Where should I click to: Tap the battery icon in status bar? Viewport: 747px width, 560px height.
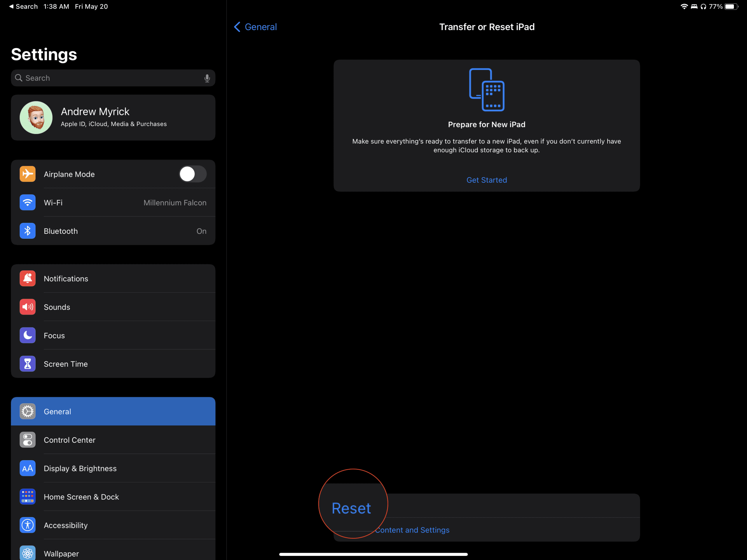coord(732,6)
